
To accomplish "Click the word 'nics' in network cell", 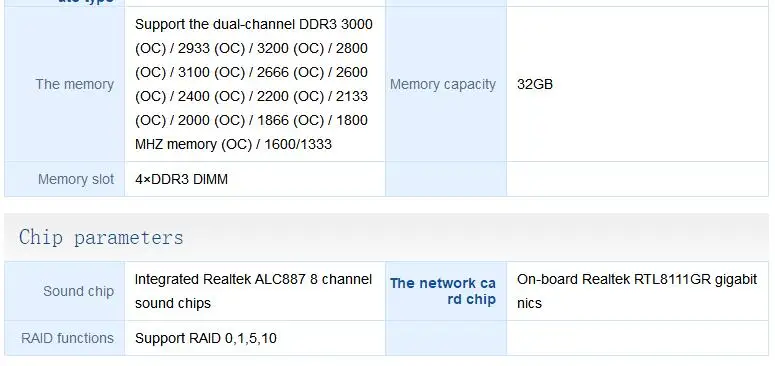I will (x=529, y=303).
